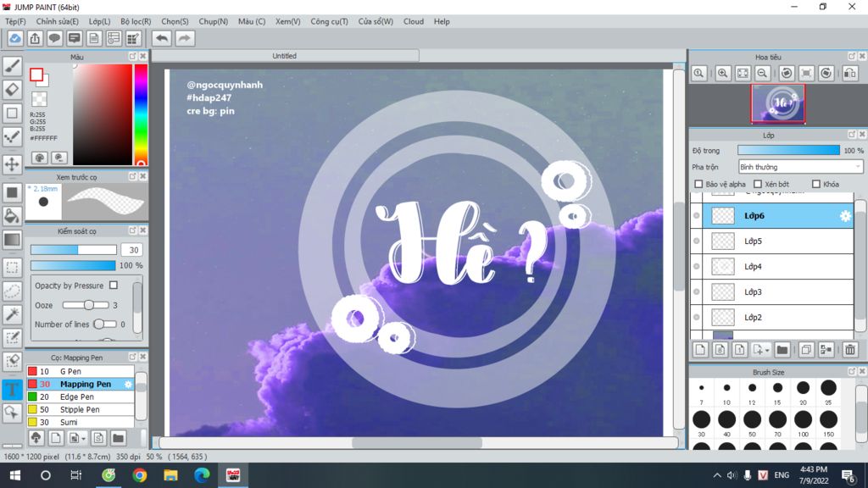Open the Chỉnh sửa(E) menu

[x=57, y=21]
